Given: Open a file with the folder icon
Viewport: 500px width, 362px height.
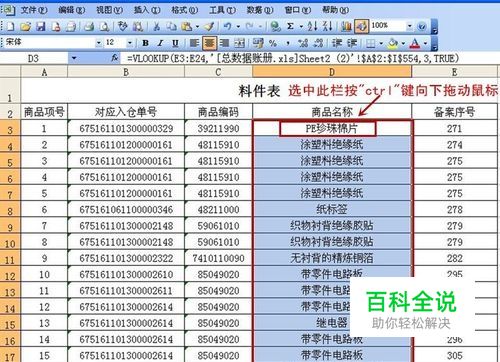Looking at the screenshot, I should click(25, 26).
